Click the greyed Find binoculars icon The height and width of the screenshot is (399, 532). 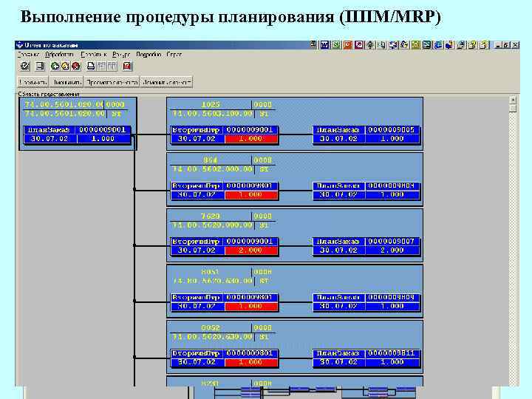101,66
